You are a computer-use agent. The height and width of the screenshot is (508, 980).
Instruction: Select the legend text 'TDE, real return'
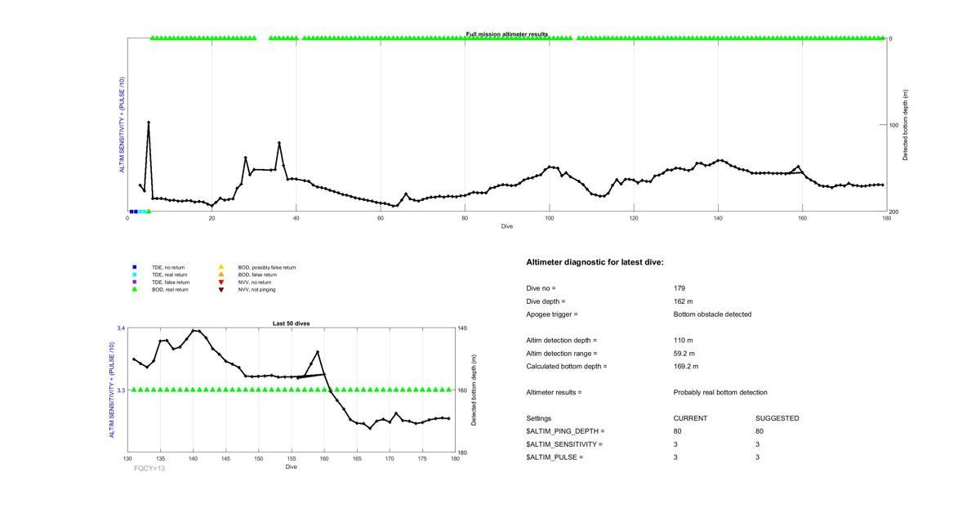(170, 274)
